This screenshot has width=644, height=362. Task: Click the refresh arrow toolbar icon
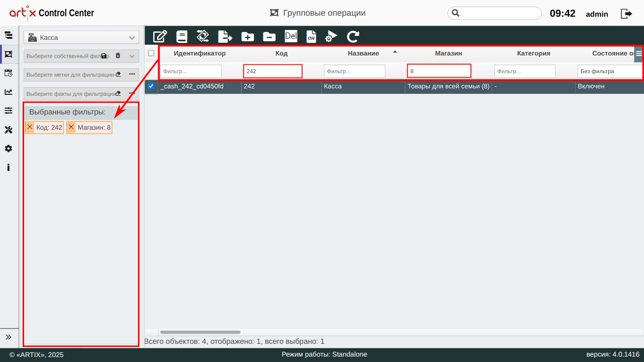tap(353, 36)
